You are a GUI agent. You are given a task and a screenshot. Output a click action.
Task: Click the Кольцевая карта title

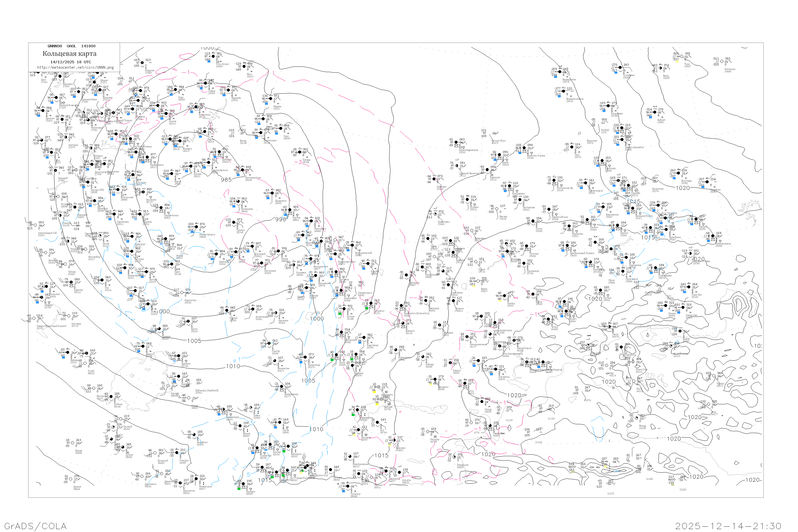tap(69, 54)
